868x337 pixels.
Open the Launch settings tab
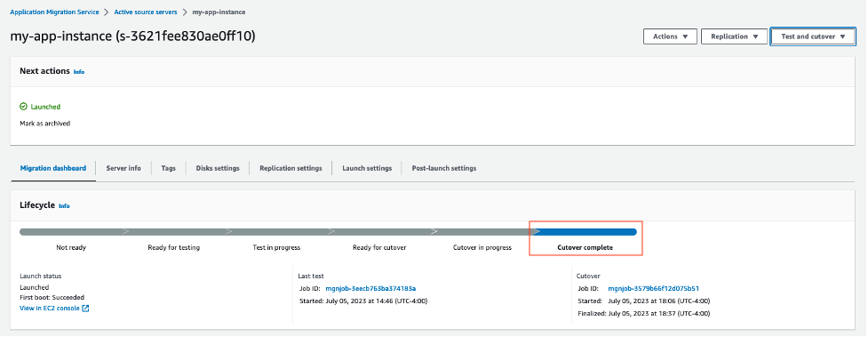tap(367, 168)
